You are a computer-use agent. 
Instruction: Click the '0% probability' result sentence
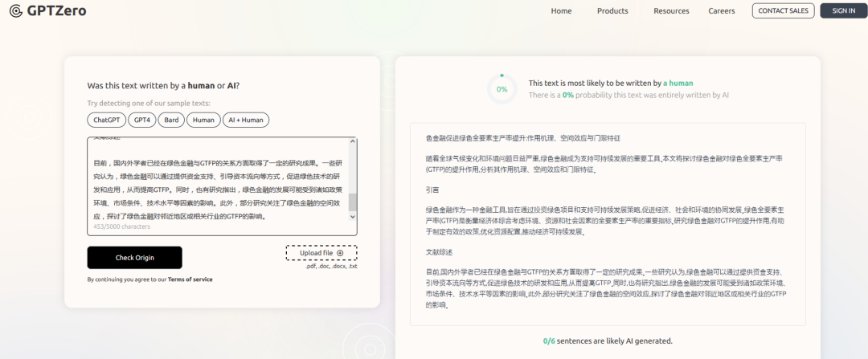point(628,95)
